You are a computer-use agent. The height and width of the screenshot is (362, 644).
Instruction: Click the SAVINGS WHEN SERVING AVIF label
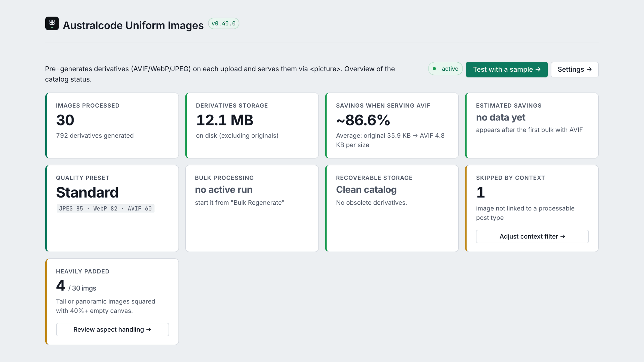[383, 106]
